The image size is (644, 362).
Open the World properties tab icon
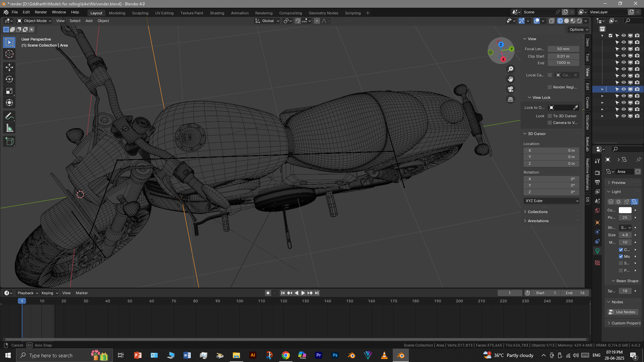coord(597,210)
